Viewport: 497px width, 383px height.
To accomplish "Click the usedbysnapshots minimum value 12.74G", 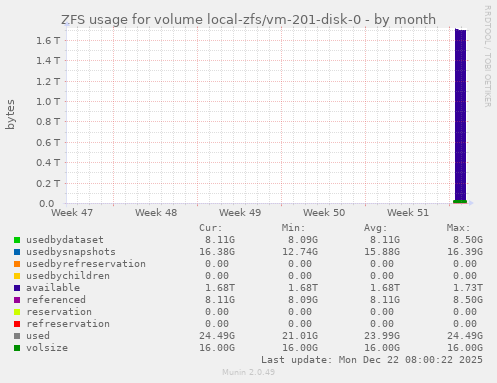I will point(300,252).
